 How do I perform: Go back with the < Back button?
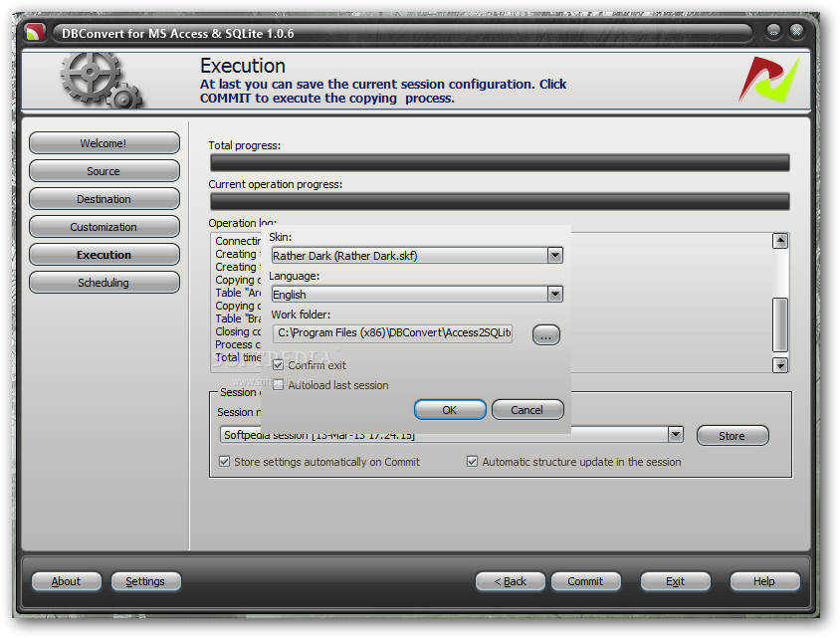pos(510,581)
